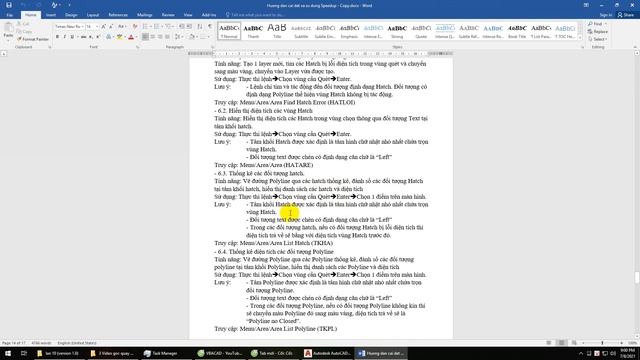Open Touch/Mouse mode quick access icon
Screen dimensions: 640x360
coord(55,5)
